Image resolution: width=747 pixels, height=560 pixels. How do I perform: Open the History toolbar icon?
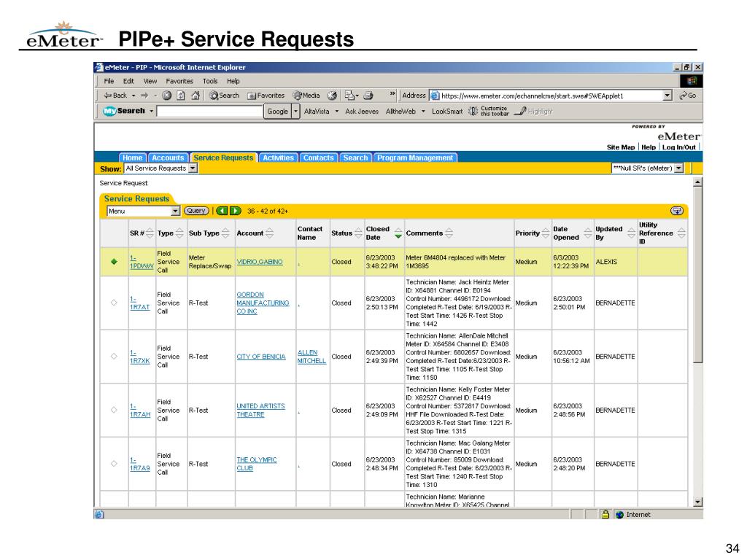[332, 96]
